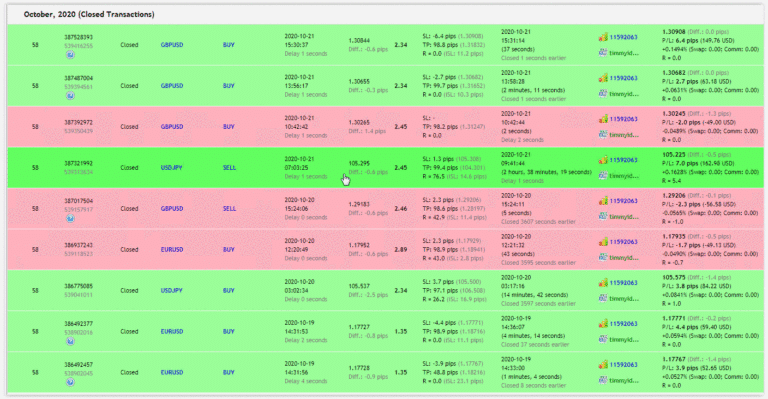
Task: Click the round blue icon under ticket 387017504
Action: click(70, 219)
